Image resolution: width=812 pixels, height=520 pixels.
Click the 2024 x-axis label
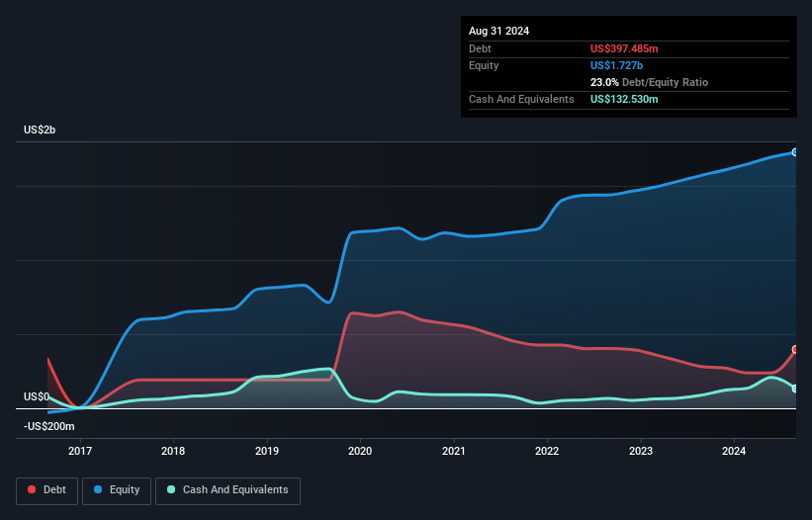tap(734, 451)
